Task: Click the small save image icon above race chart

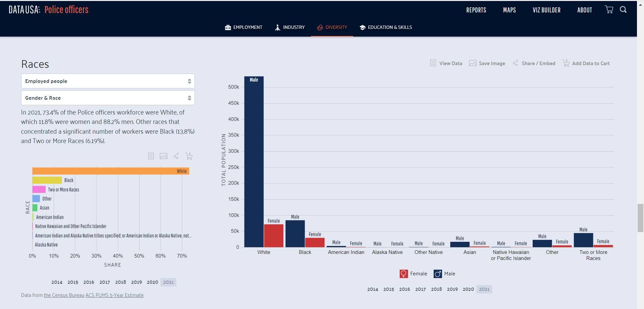Action: 163,156
